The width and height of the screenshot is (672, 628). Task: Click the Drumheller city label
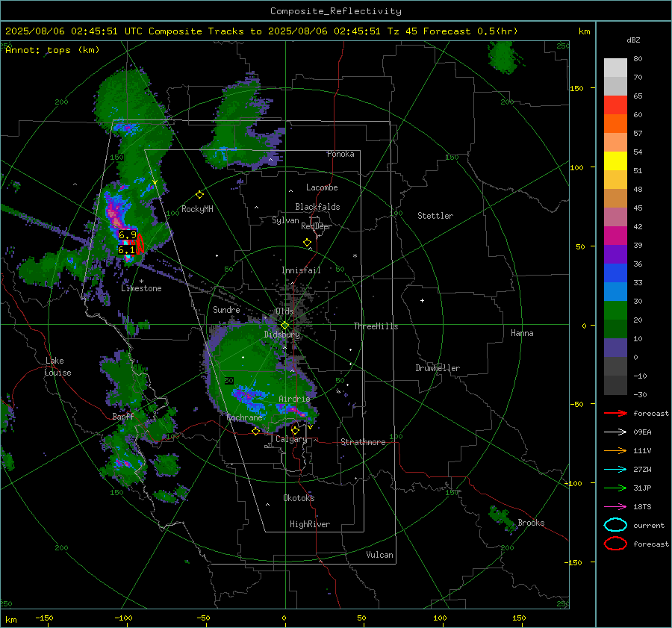pos(438,368)
